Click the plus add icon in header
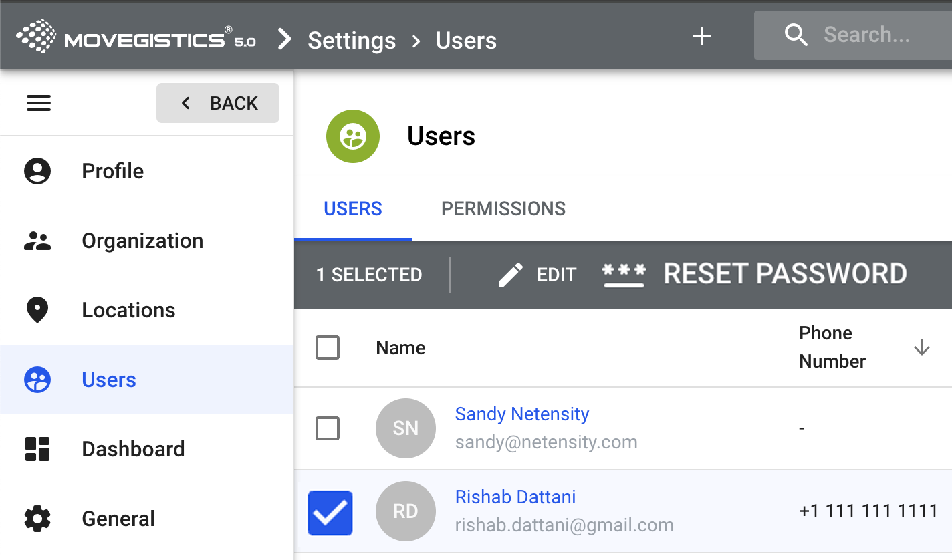This screenshot has height=560, width=952. [701, 36]
